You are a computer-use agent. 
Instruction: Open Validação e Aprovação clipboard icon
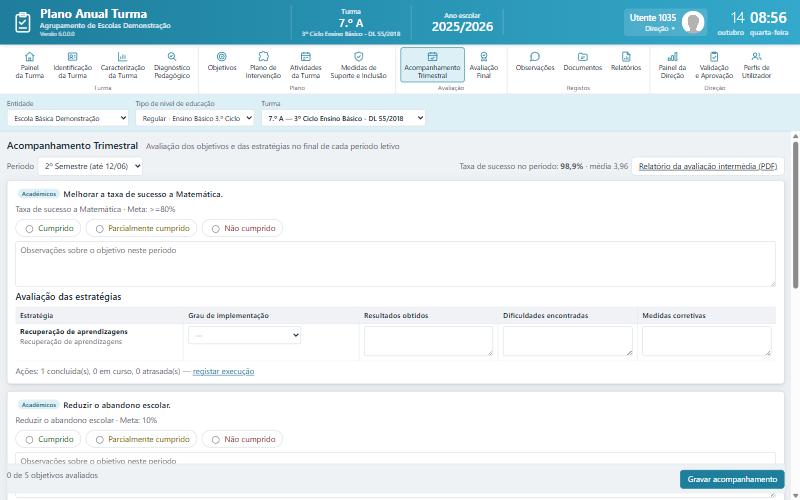(714, 56)
